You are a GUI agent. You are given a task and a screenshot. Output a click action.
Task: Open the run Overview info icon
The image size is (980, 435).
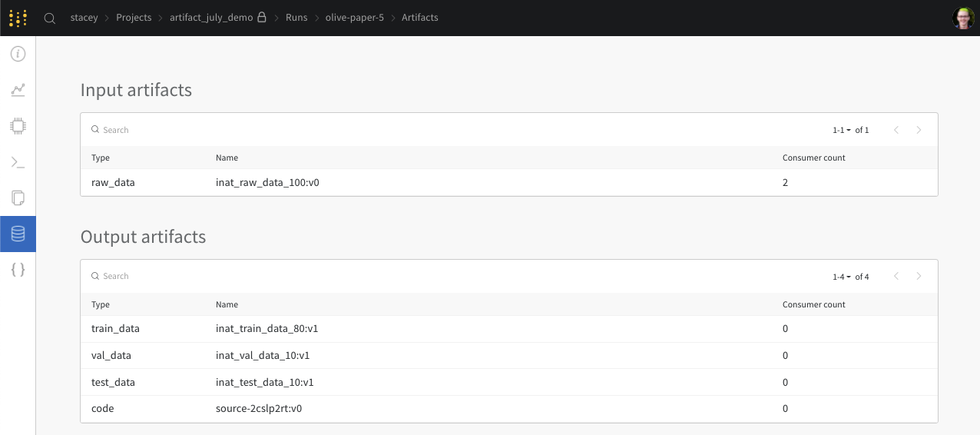point(18,54)
